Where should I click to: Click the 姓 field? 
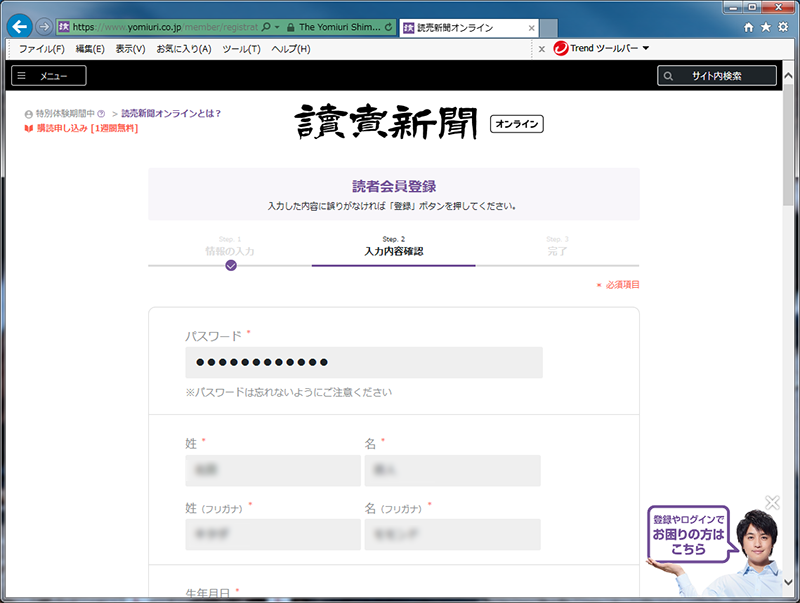pos(273,470)
